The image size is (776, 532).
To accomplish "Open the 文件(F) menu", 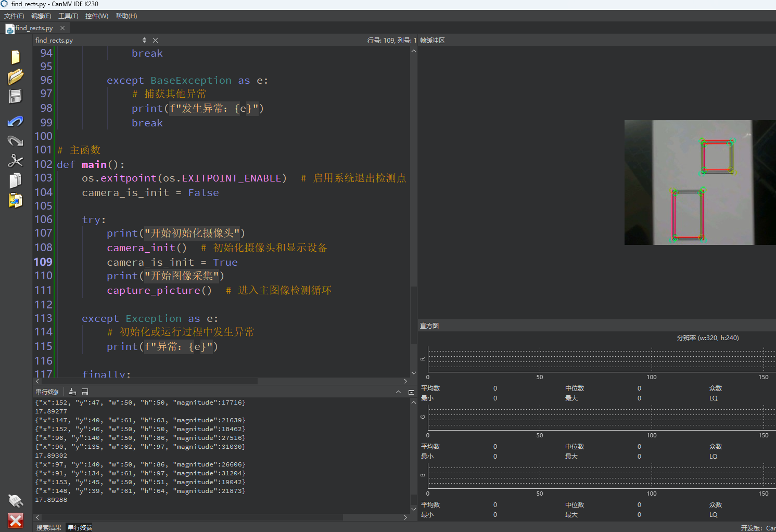I will pyautogui.click(x=14, y=16).
